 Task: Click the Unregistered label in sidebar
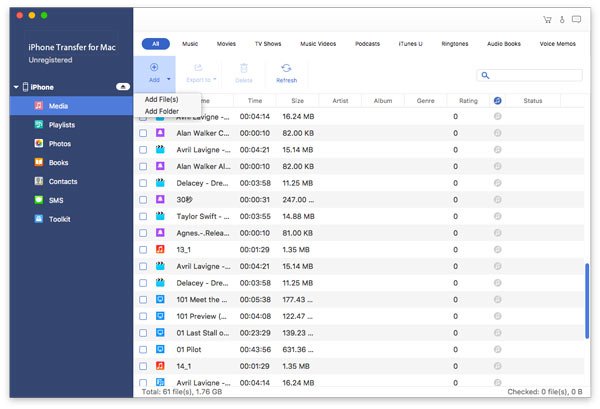pos(50,60)
